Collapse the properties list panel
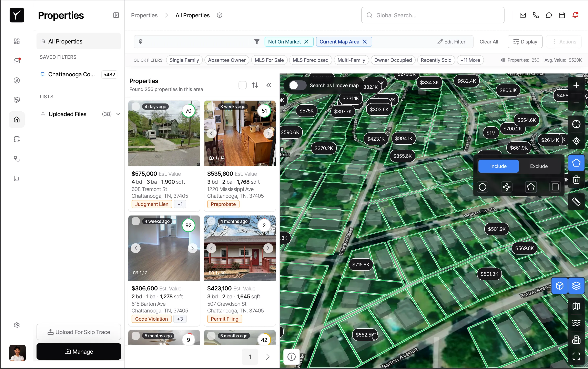The image size is (588, 369). tap(269, 85)
